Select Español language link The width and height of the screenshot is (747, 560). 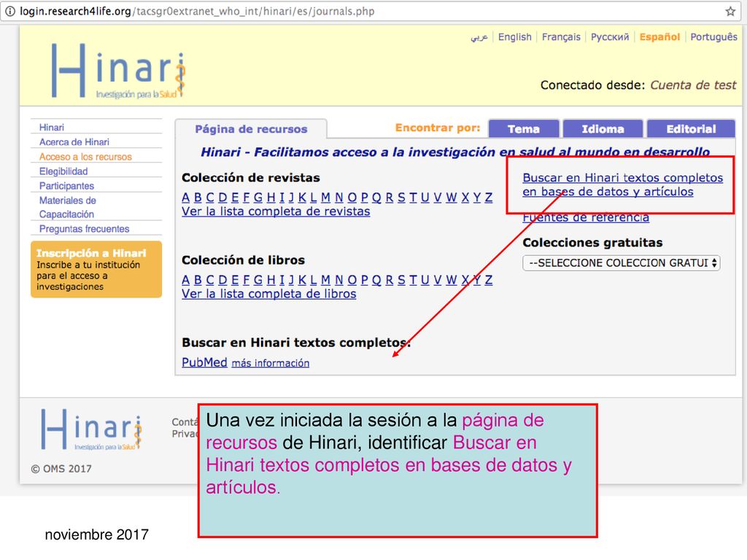pos(659,36)
